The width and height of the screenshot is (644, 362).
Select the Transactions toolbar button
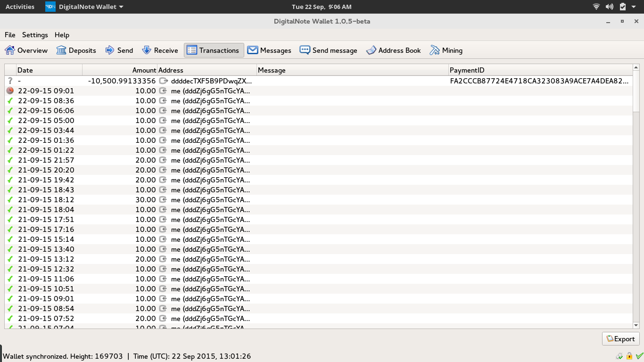(x=214, y=50)
